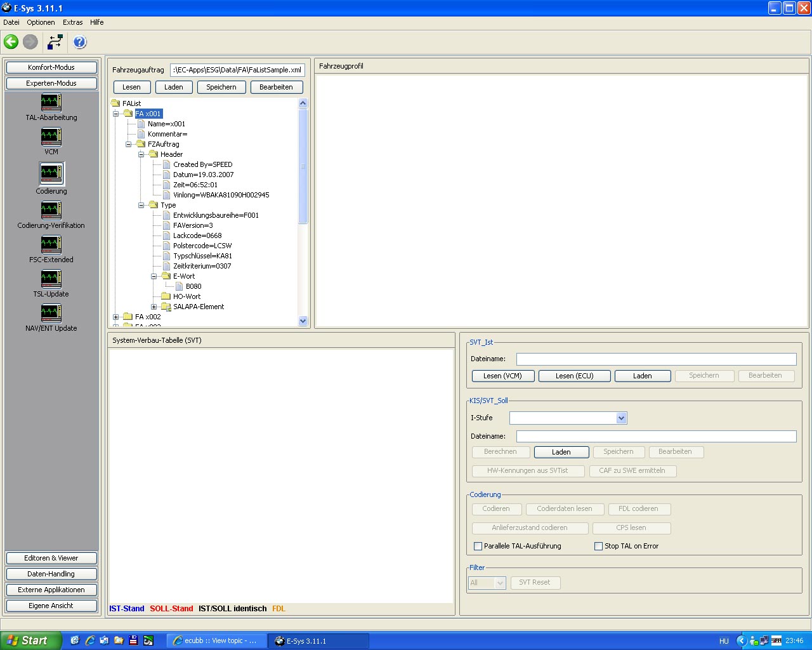The height and width of the screenshot is (650, 812).
Task: Open the Filter All dropdown
Action: 500,583
